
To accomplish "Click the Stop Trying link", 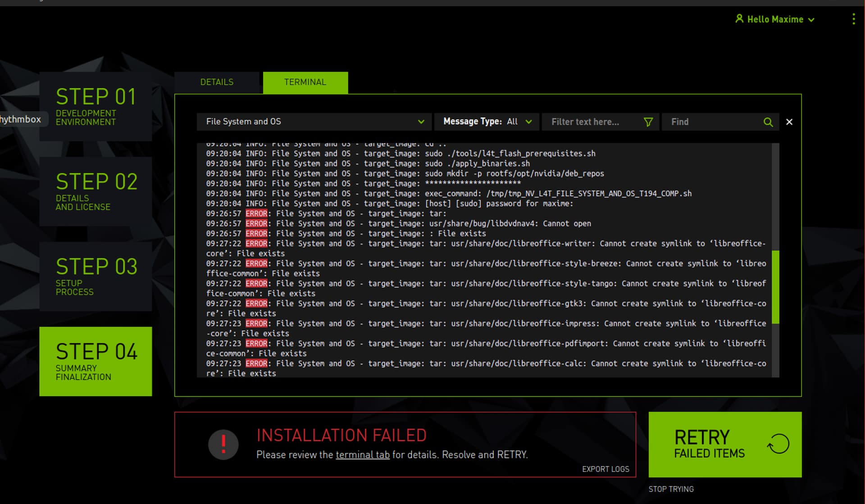I will pos(671,489).
